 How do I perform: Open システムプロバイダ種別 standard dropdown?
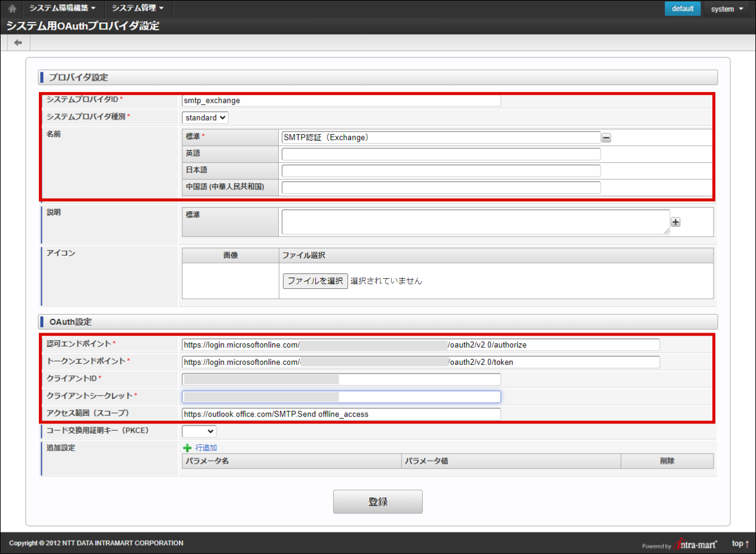[x=205, y=118]
